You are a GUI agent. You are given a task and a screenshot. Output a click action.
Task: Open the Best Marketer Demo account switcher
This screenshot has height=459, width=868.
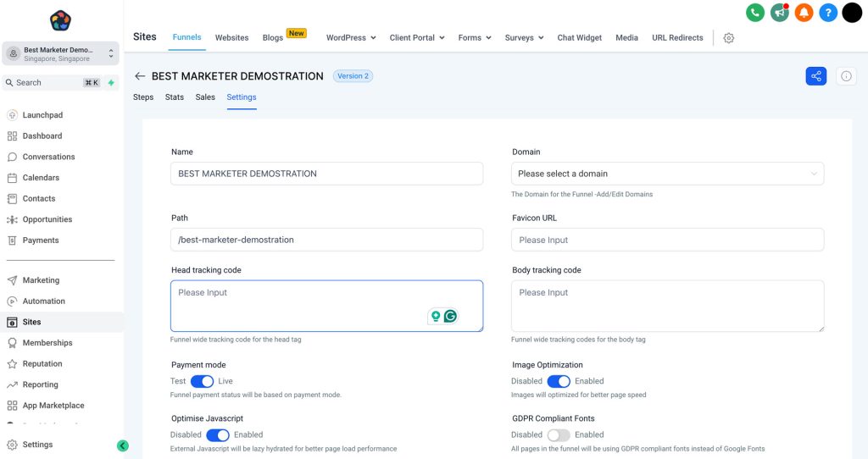click(x=60, y=53)
